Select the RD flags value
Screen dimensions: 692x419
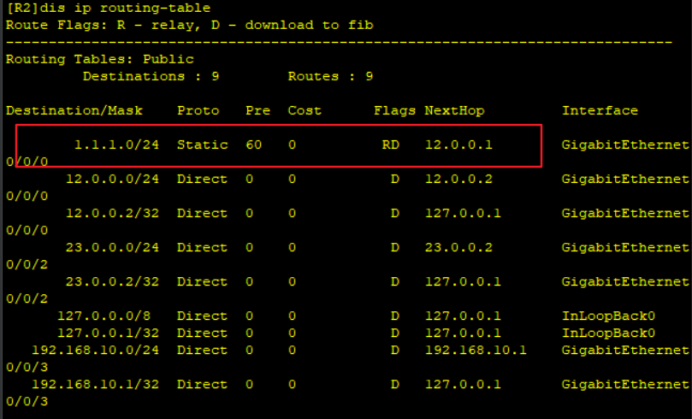click(391, 145)
